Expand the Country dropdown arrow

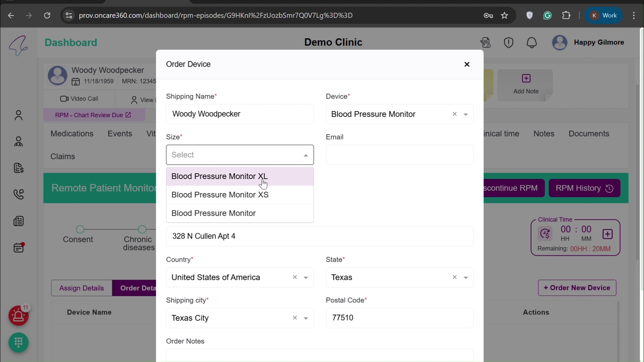click(x=306, y=278)
